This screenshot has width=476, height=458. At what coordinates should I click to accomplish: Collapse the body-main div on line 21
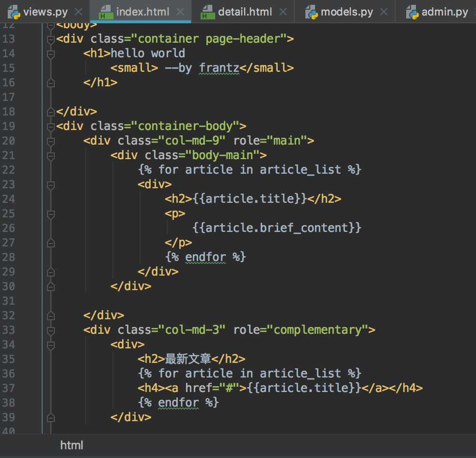[x=51, y=156]
